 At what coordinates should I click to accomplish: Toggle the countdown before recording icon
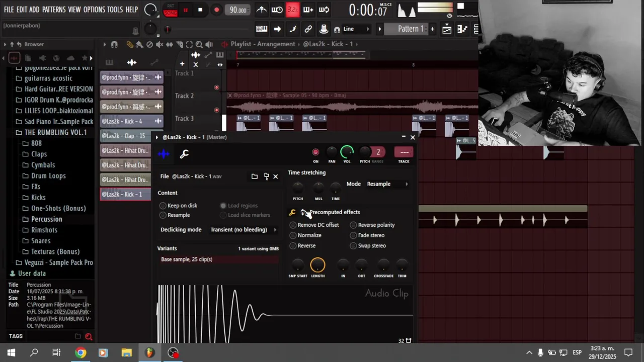[292, 10]
